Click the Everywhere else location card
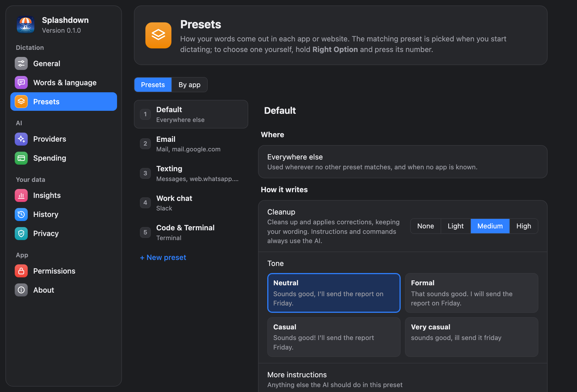The height and width of the screenshot is (392, 577). coord(403,162)
